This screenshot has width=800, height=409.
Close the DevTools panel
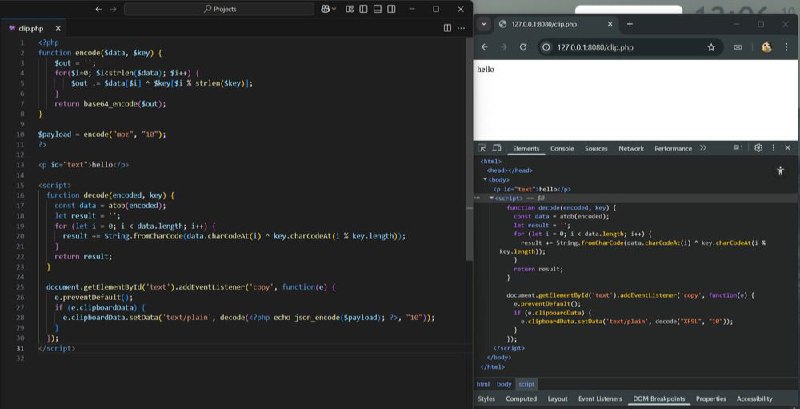(788, 148)
